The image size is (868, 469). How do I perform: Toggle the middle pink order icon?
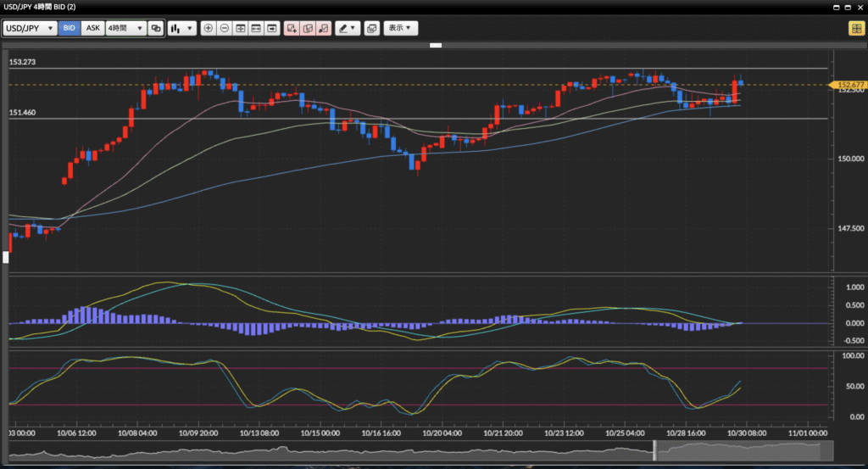click(x=308, y=28)
